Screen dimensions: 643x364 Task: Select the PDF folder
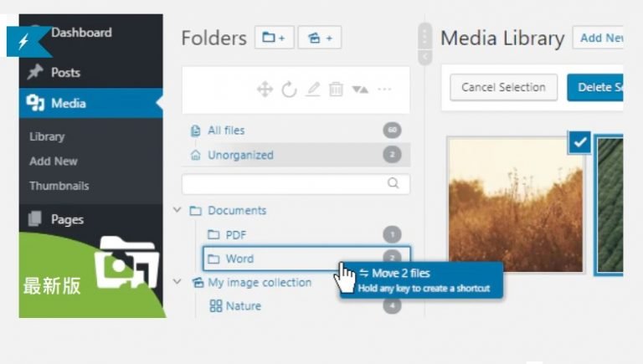235,235
